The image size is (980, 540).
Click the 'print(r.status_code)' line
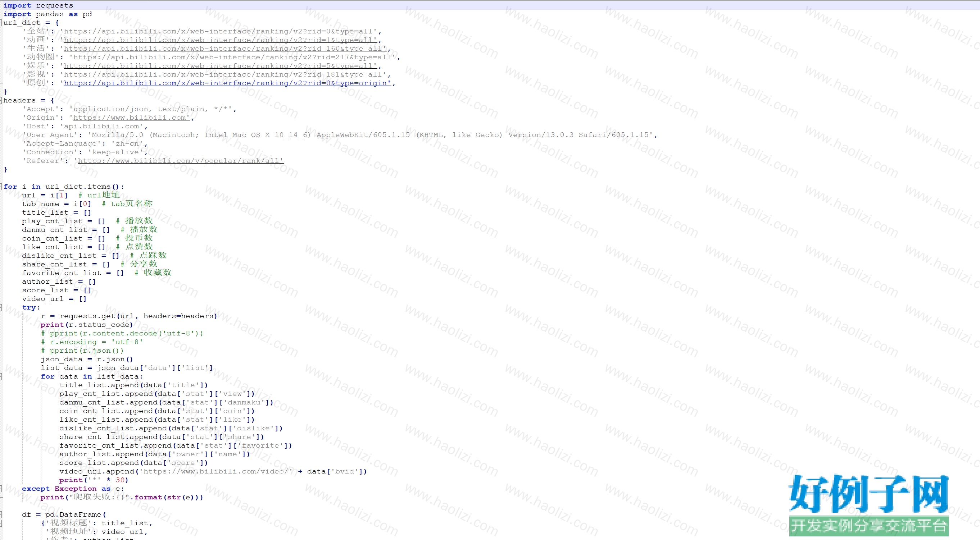[x=87, y=325]
